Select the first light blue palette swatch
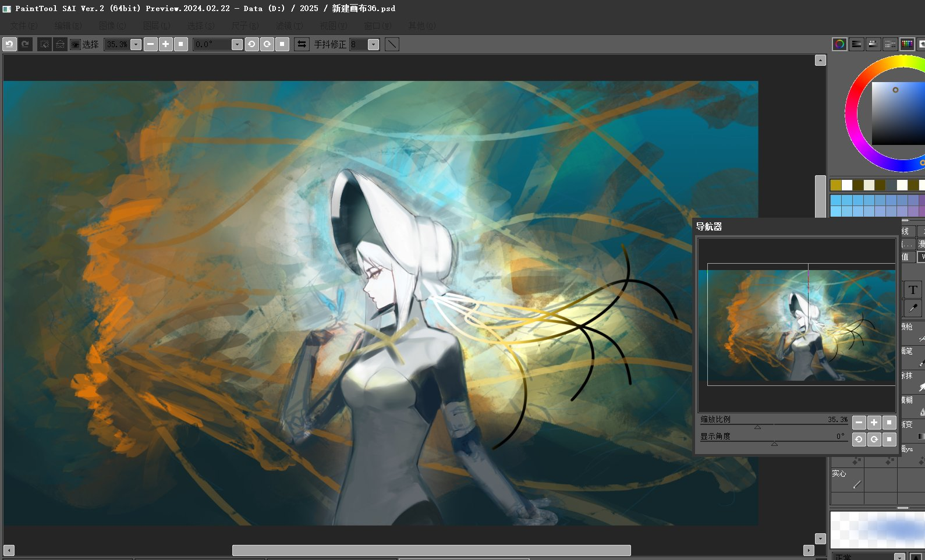The image size is (925, 560). coord(836,200)
